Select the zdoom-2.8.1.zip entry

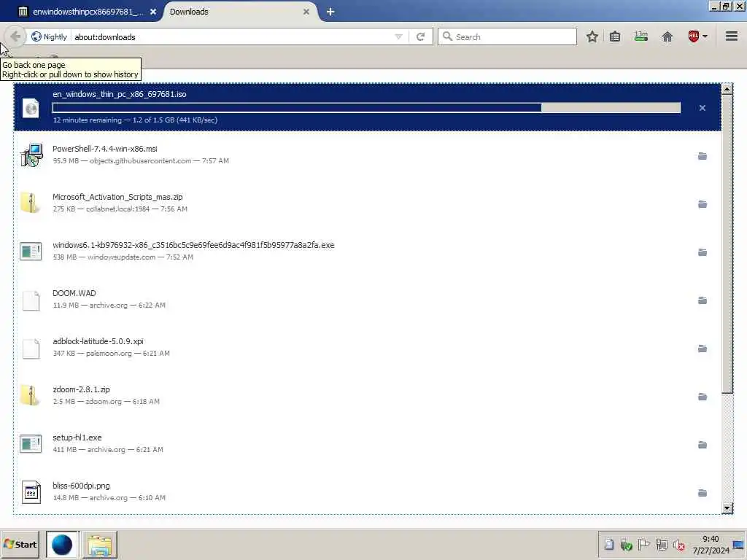pyautogui.click(x=368, y=396)
